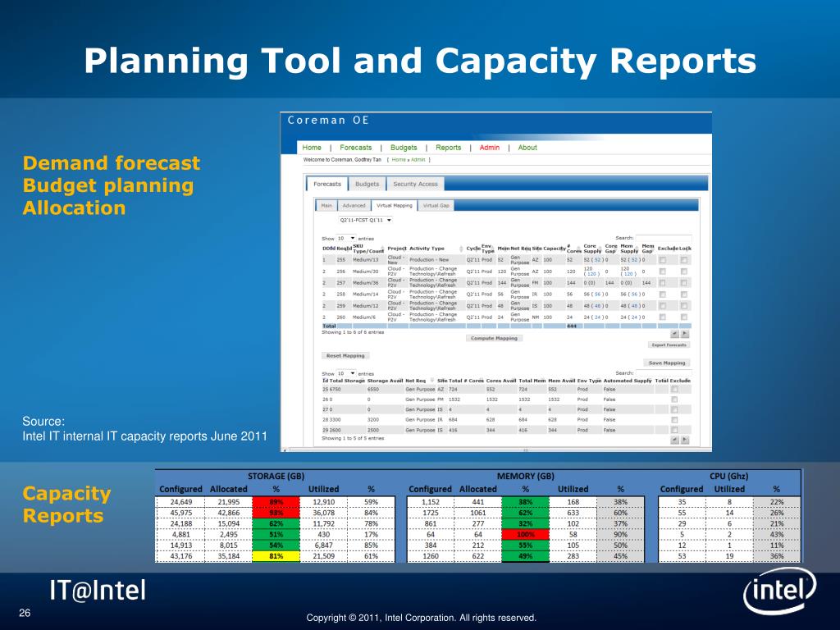Go to previous page of forecast mapping table

coord(675,334)
